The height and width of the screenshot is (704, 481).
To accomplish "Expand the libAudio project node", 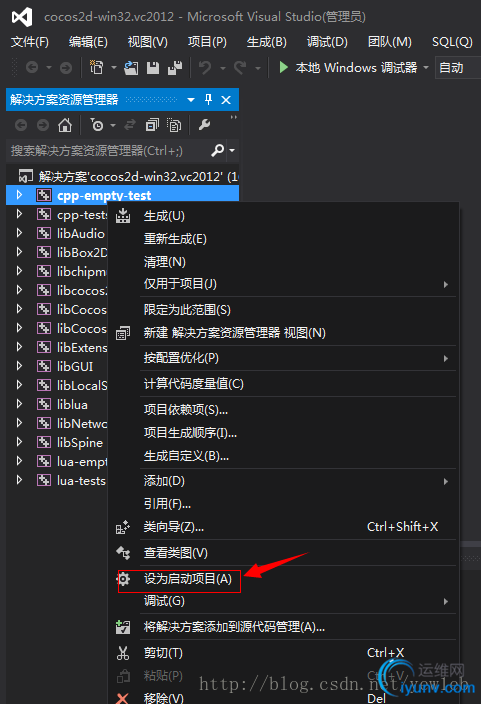I will 19,233.
